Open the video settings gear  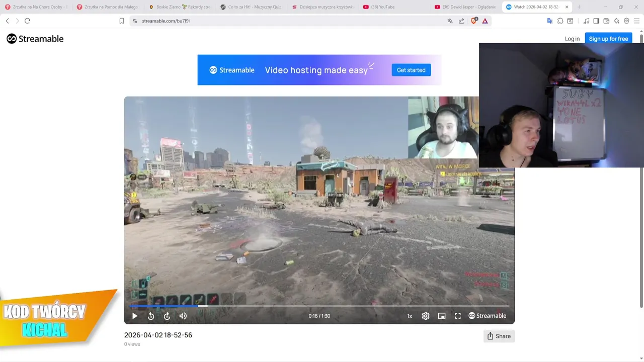point(426,316)
